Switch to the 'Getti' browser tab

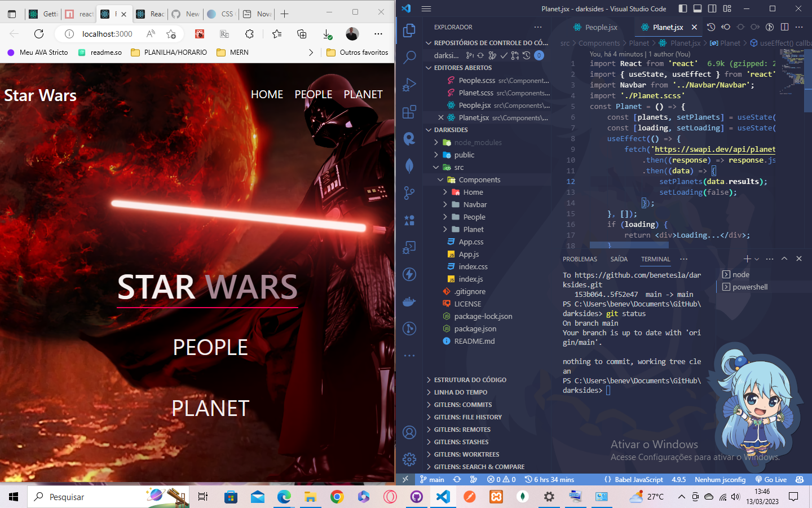(43, 14)
